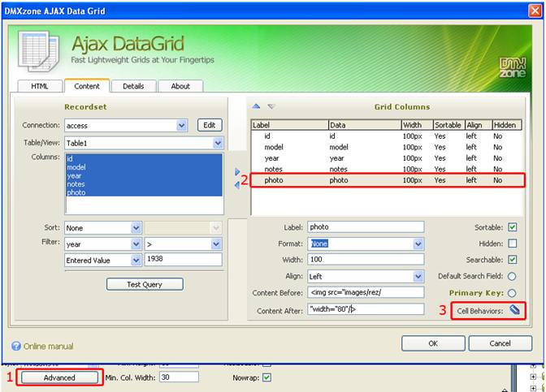Confirm with the OK button

433,343
